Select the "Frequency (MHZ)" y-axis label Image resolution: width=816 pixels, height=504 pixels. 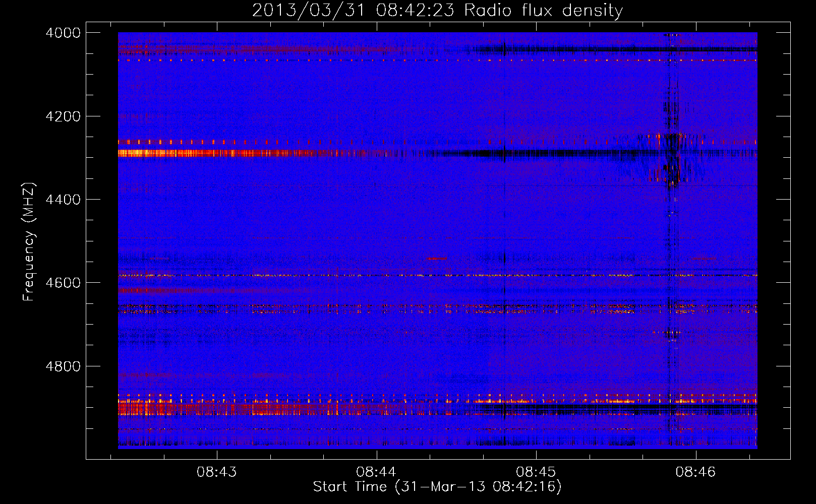click(29, 242)
